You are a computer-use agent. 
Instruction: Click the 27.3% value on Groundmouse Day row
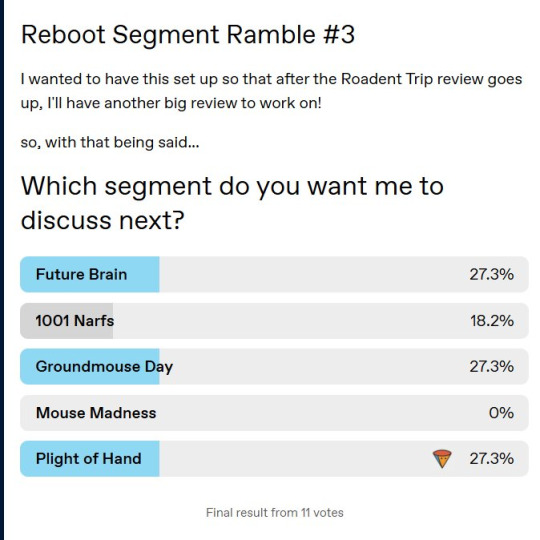pyautogui.click(x=491, y=367)
